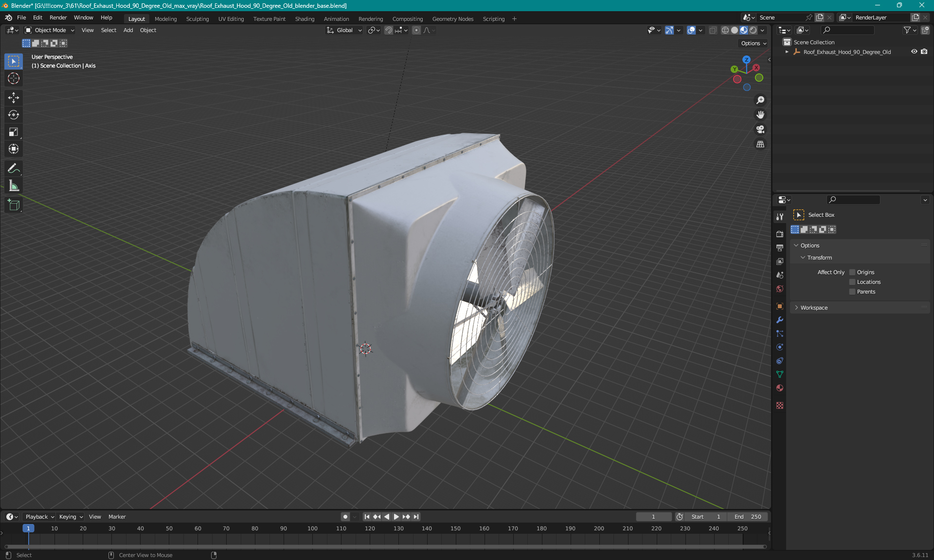The width and height of the screenshot is (934, 560).
Task: Switch to the Shading workspace tab
Action: [x=305, y=19]
